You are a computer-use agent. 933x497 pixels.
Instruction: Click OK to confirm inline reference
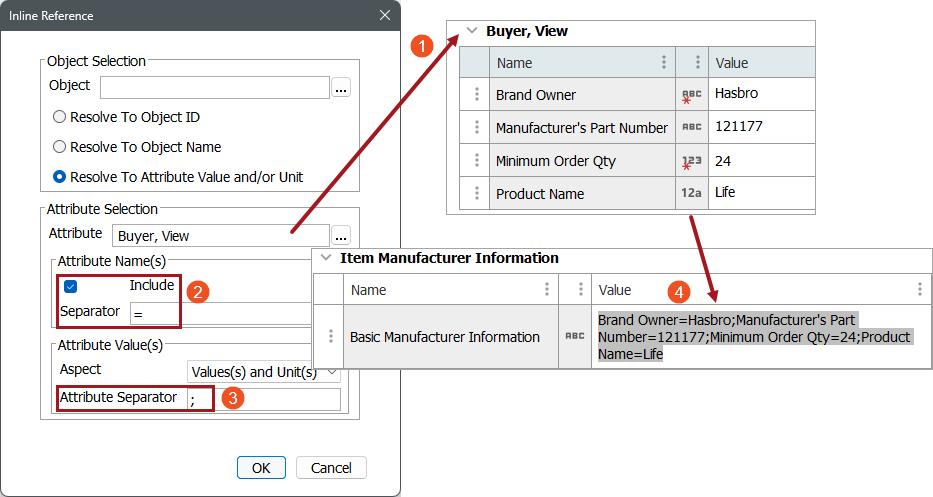261,468
